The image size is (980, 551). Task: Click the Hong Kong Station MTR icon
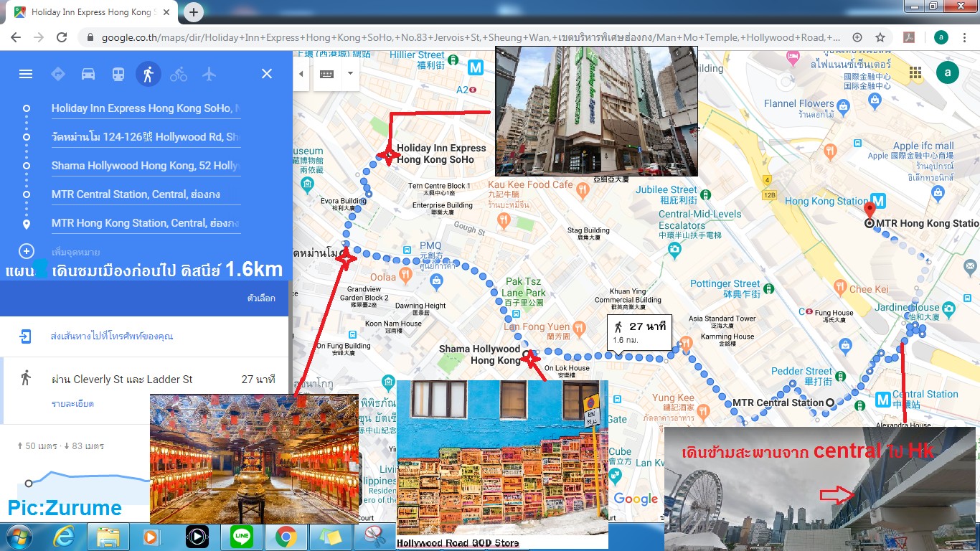[878, 201]
